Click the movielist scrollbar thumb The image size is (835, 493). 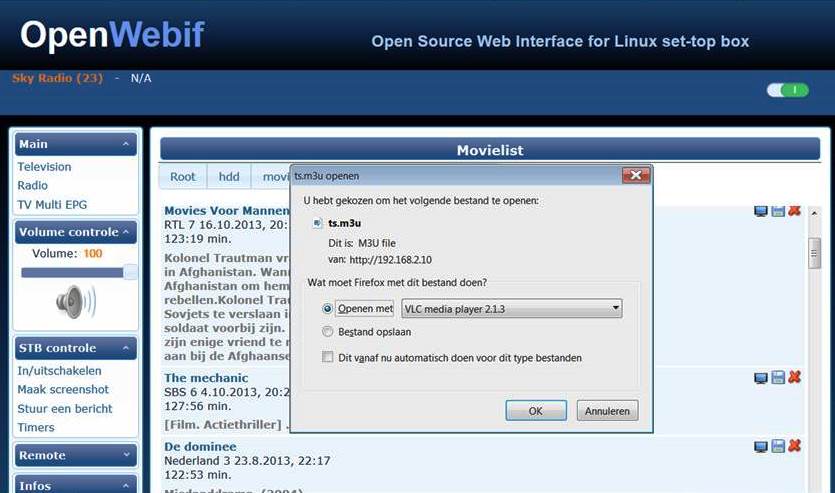[x=814, y=253]
